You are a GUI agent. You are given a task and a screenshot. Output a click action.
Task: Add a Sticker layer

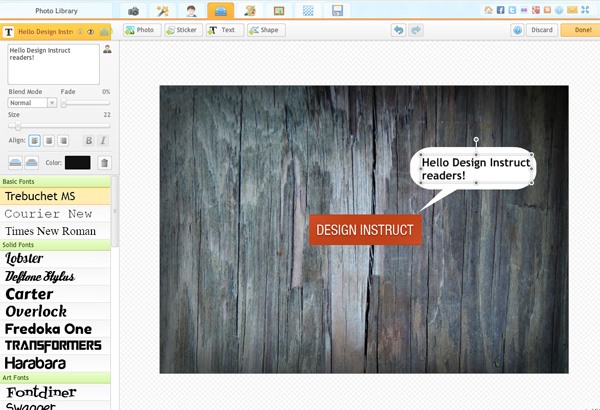coord(184,30)
